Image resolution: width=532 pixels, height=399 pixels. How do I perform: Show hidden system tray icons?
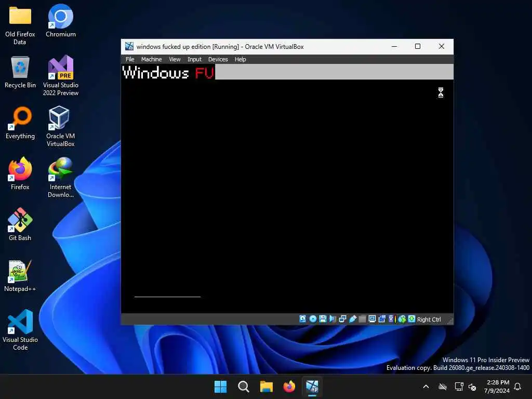pos(426,387)
